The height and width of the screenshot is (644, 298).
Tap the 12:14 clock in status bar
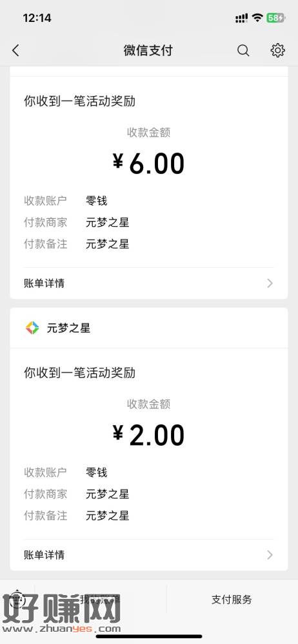37,18
